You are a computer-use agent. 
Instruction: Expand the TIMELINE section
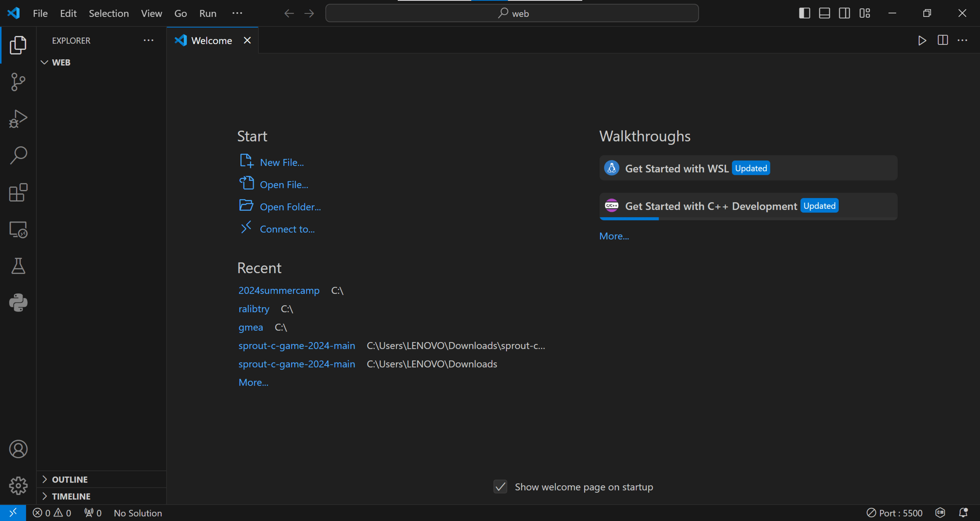pos(71,496)
